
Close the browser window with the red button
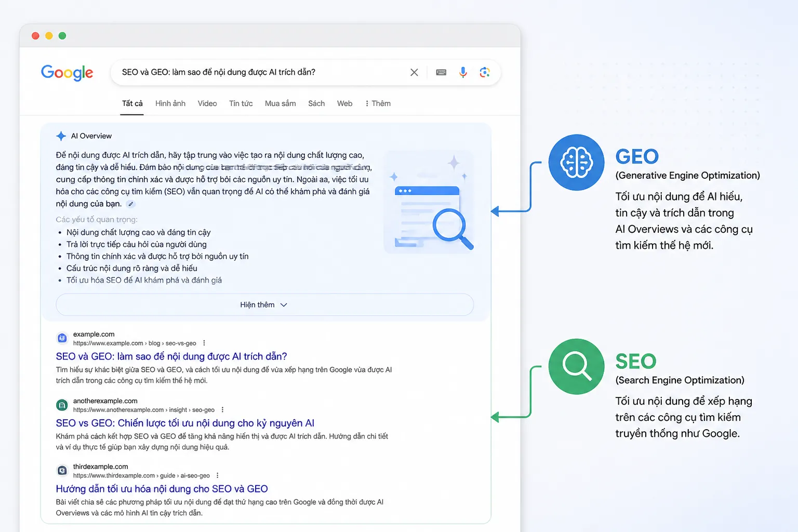(35, 36)
